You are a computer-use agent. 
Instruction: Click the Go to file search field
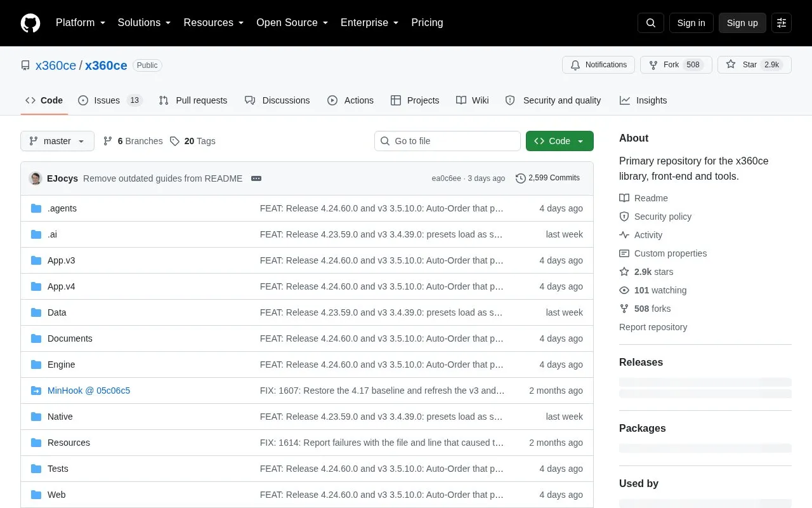tap(447, 141)
